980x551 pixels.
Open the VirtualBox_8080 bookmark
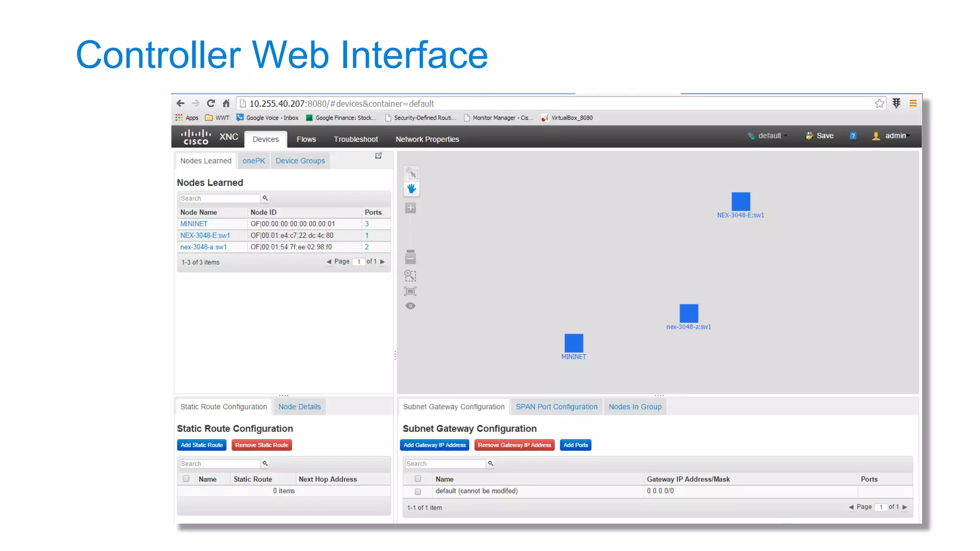point(567,118)
